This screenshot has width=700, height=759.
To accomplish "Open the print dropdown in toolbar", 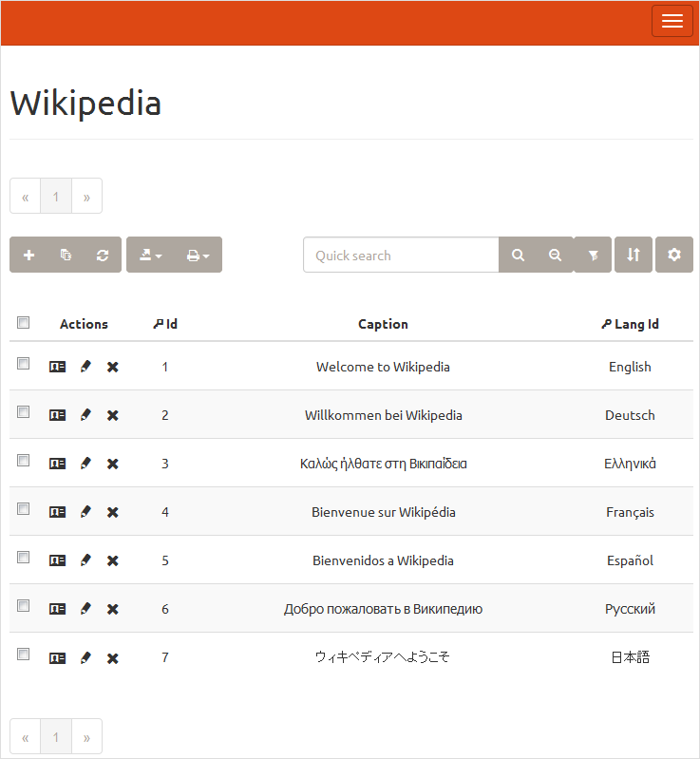I will click(x=198, y=255).
